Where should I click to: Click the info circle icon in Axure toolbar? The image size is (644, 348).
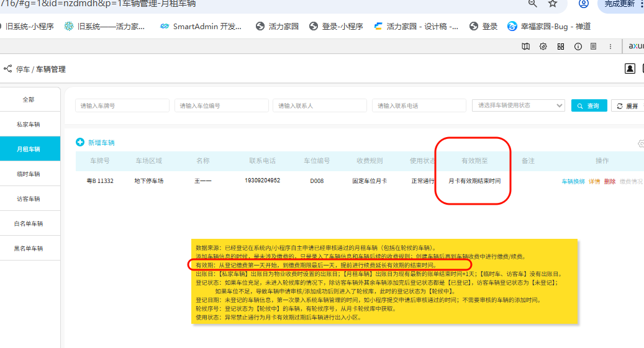(x=578, y=47)
